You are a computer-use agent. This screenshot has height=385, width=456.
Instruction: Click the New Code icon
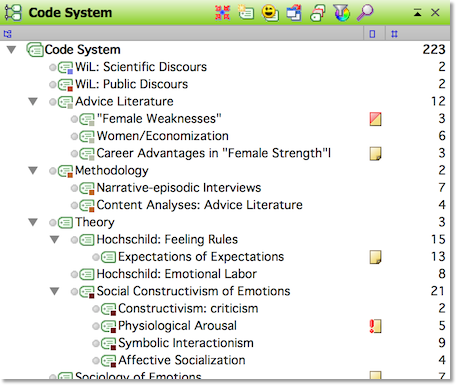(246, 13)
